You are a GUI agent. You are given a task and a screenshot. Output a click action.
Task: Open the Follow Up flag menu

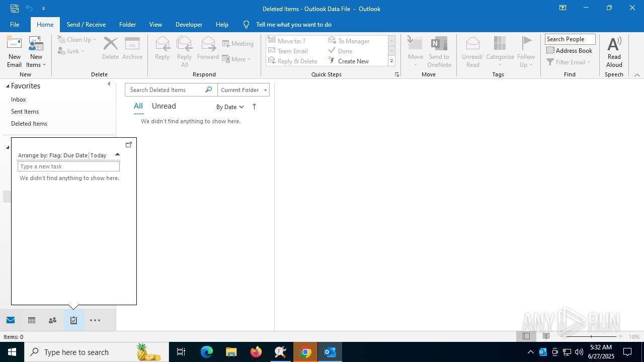tap(526, 52)
